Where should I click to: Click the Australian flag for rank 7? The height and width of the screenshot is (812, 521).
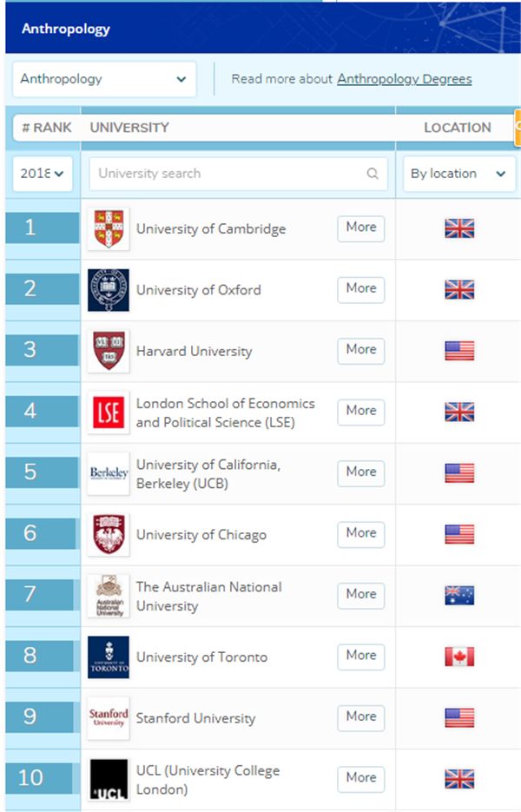459,596
